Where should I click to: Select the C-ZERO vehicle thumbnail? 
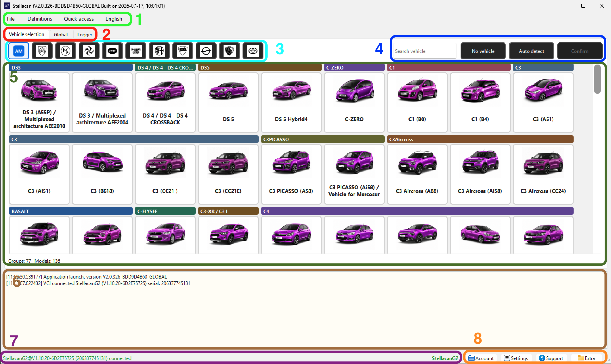(354, 102)
